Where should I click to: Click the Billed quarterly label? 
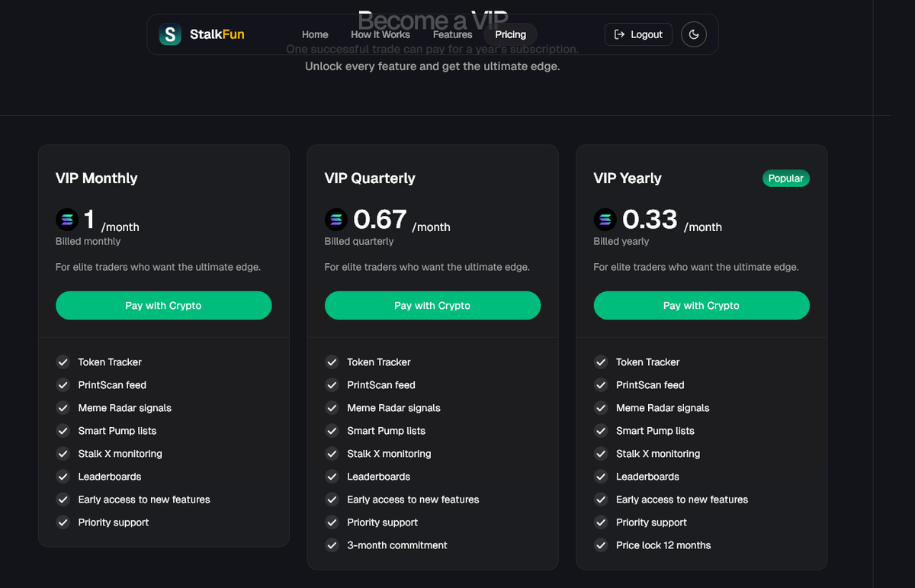click(359, 241)
